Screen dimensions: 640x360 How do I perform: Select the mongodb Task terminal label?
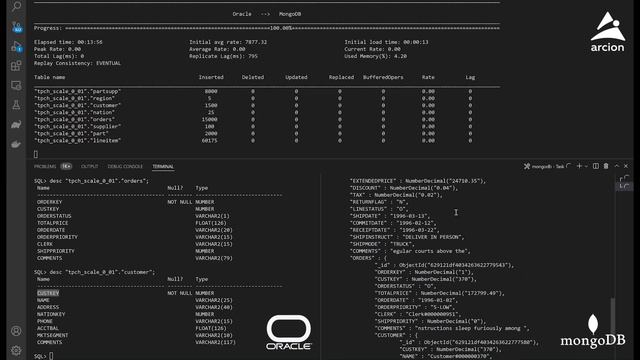tap(547, 167)
